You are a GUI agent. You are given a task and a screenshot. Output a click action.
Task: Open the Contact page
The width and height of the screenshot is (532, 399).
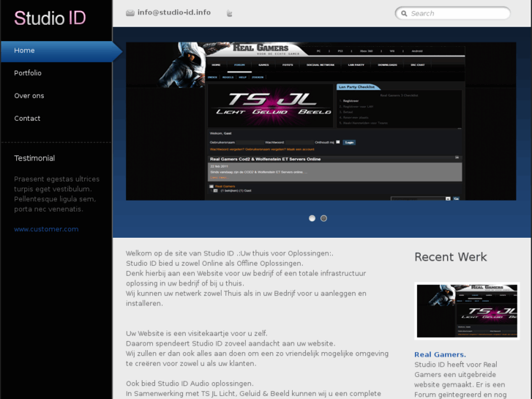[27, 119]
